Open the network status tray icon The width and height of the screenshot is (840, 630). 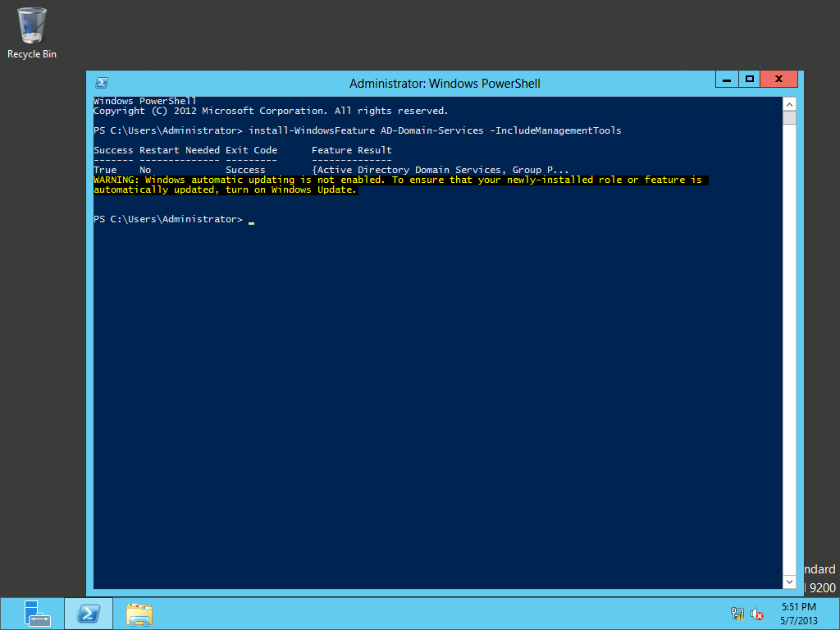click(x=737, y=614)
